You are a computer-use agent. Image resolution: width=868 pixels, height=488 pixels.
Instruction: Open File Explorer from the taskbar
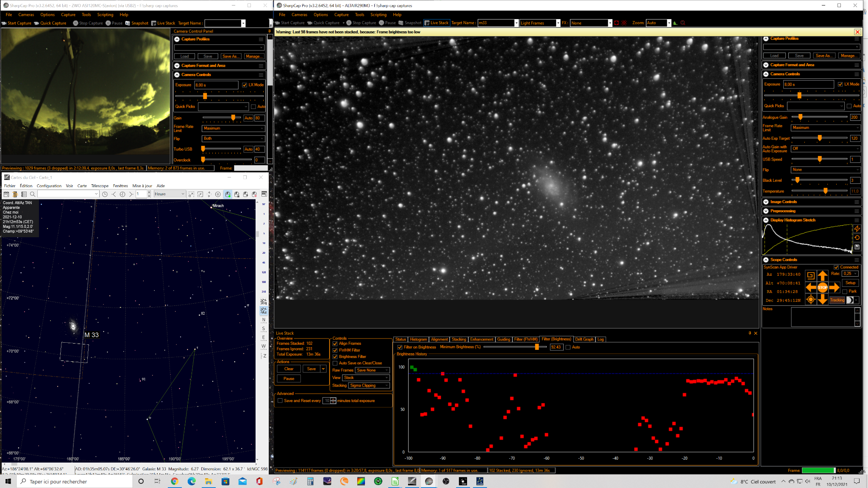208,481
